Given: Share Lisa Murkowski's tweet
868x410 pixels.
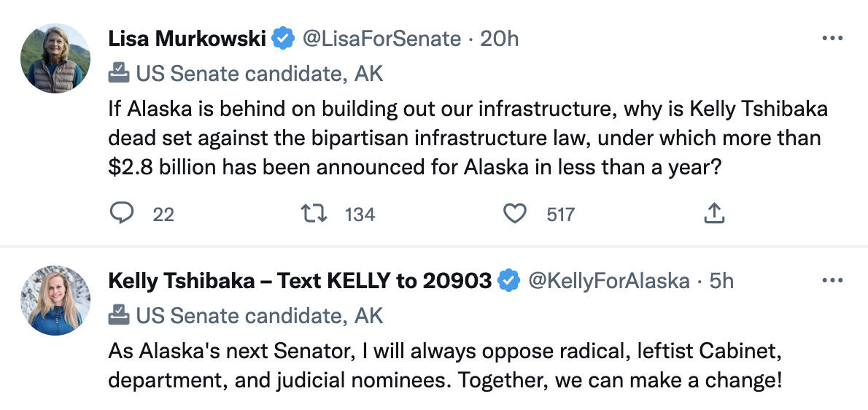Looking at the screenshot, I should [714, 213].
